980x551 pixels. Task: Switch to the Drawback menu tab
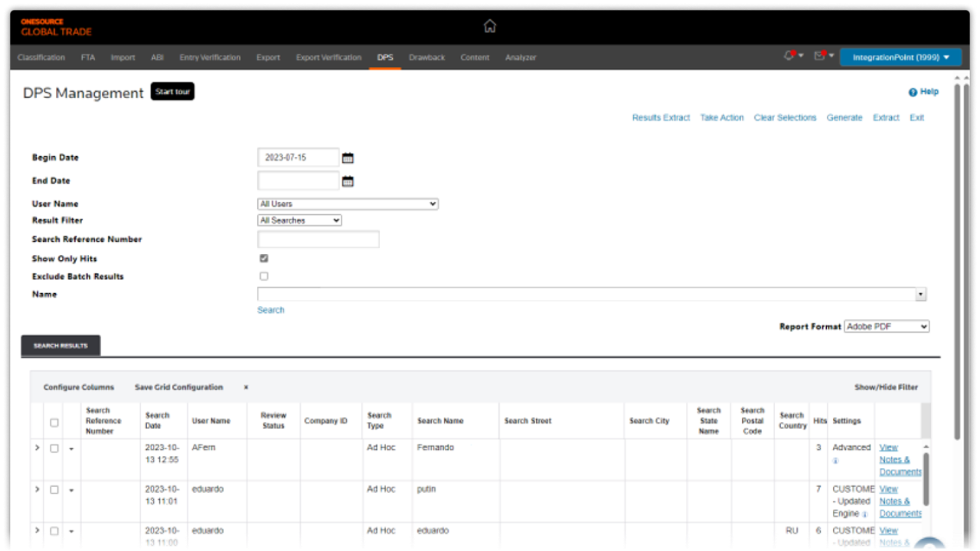[426, 57]
